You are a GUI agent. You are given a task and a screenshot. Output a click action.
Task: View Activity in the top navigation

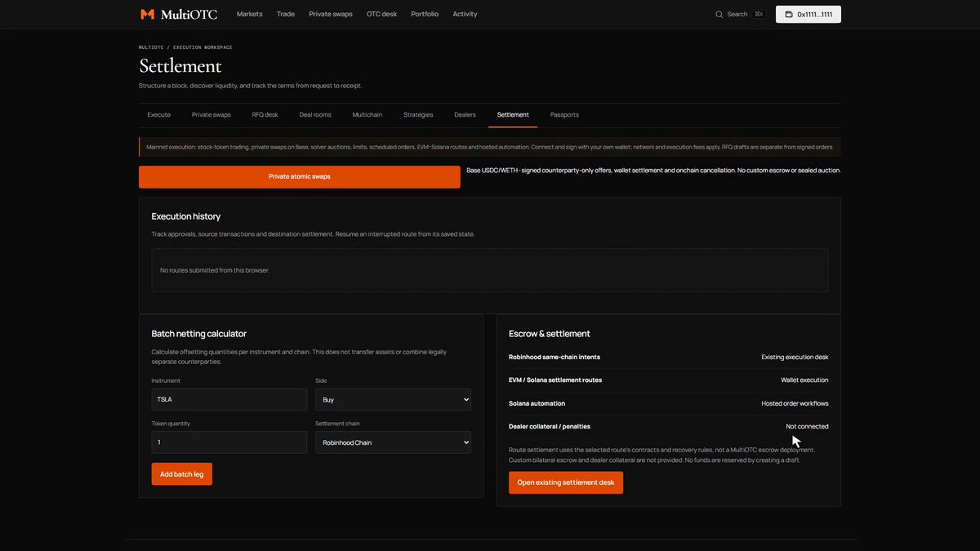pyautogui.click(x=465, y=14)
